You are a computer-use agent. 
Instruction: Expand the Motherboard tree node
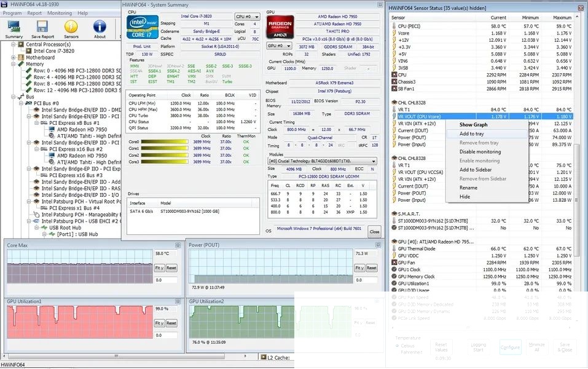tap(13, 57)
